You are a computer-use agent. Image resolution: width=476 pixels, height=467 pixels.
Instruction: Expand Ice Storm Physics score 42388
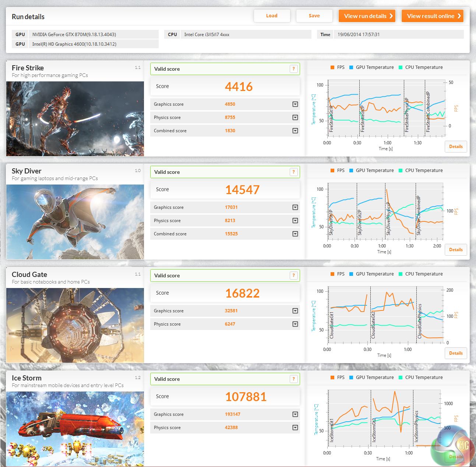(295, 428)
